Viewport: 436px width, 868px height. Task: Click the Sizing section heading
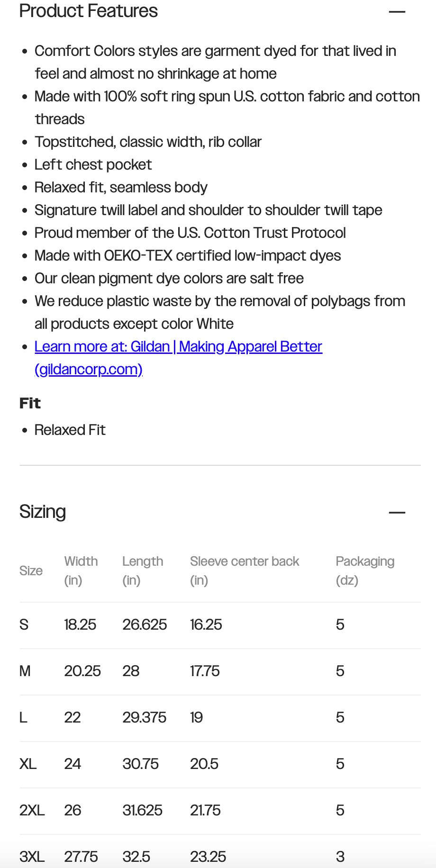[x=43, y=512]
